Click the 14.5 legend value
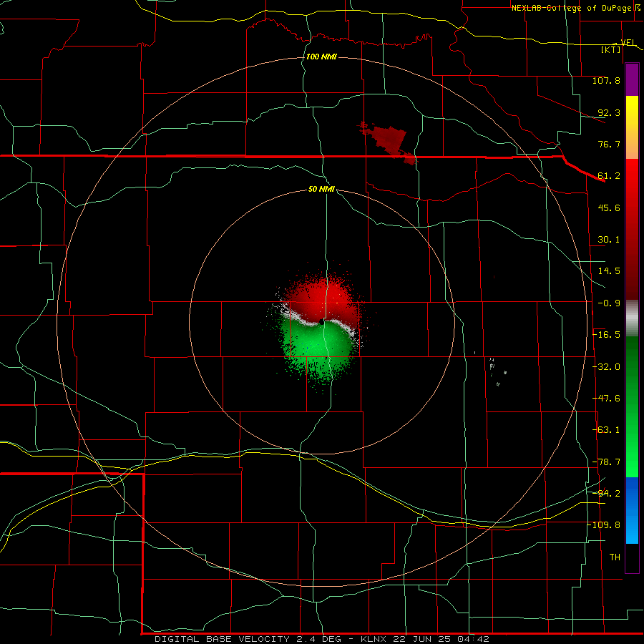Image resolution: width=644 pixels, height=644 pixels. coord(609,271)
